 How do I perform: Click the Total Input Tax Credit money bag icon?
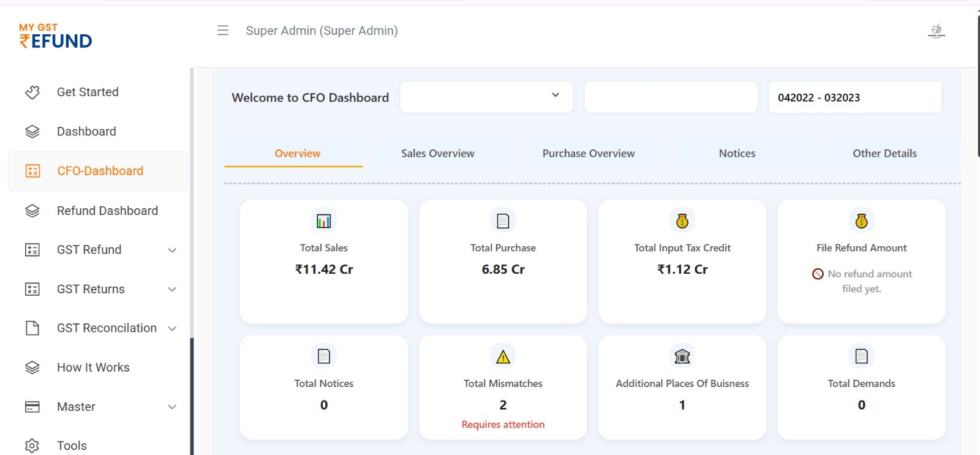pos(682,220)
